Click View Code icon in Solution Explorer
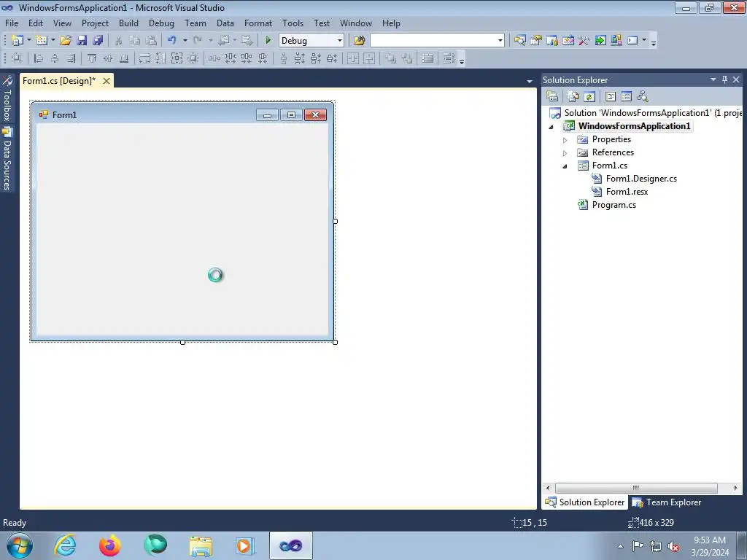The image size is (747, 560). (x=611, y=97)
